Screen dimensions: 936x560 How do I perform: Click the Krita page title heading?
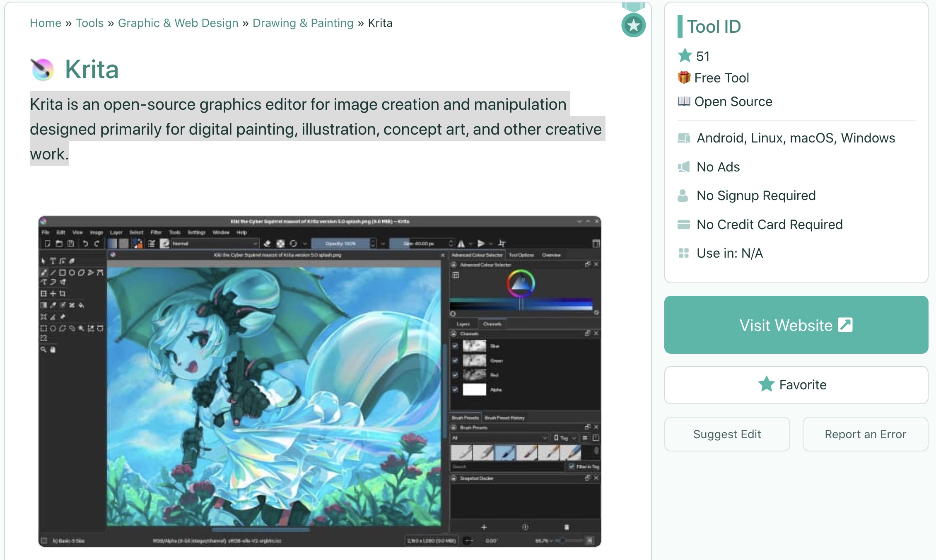click(92, 69)
